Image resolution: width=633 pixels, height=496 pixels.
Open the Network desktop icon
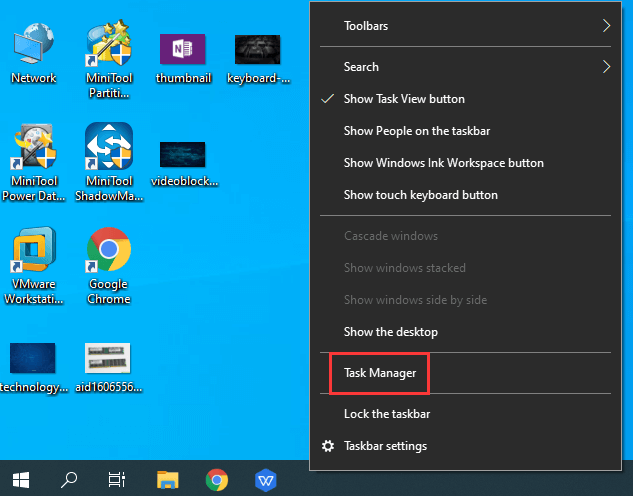pos(34,44)
